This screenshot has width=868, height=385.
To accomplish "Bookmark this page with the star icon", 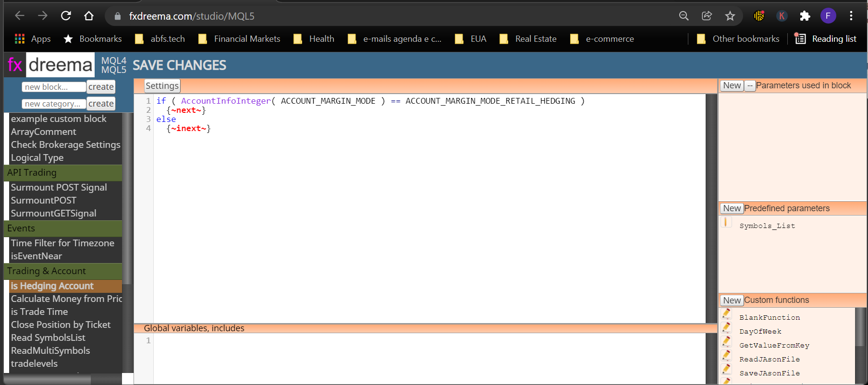I will point(730,16).
